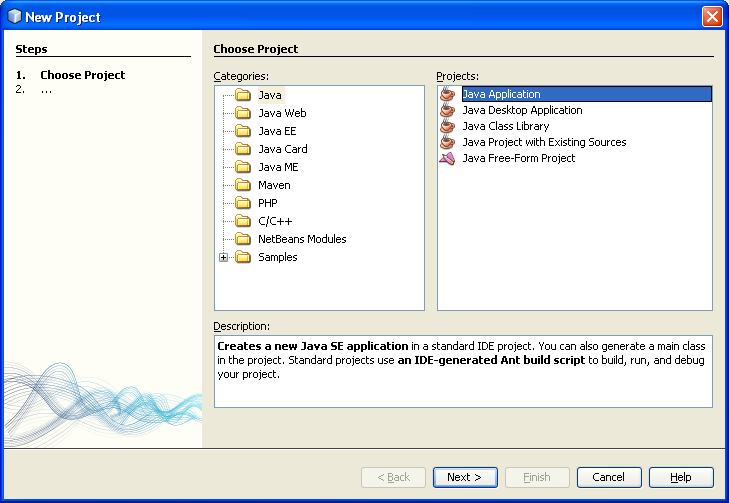
Task: Click the Cancel button
Action: 609,477
